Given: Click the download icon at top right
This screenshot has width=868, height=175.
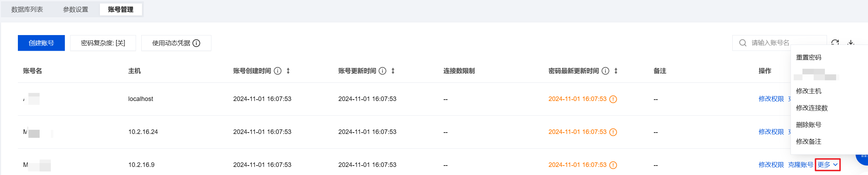Looking at the screenshot, I should pos(851,42).
